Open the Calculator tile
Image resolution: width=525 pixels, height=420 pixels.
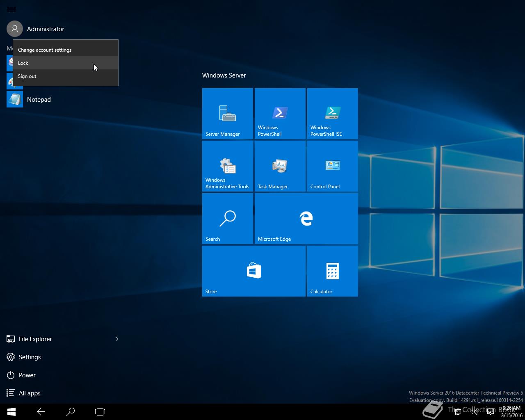(x=333, y=271)
